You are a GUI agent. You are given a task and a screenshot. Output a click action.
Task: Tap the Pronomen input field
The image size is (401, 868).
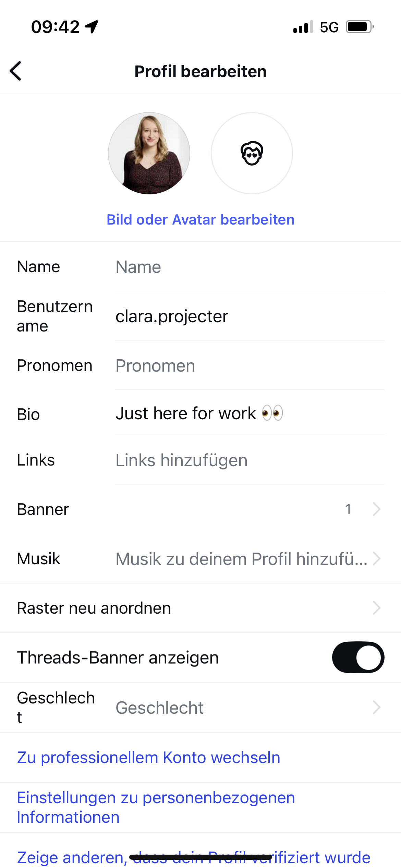[x=250, y=365]
